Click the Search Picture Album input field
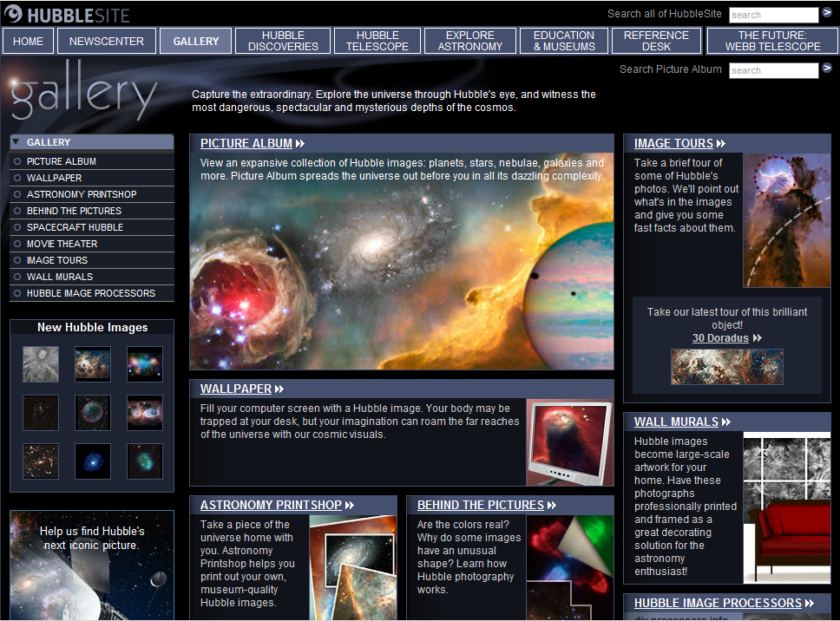The height and width of the screenshot is (621, 840). click(773, 70)
